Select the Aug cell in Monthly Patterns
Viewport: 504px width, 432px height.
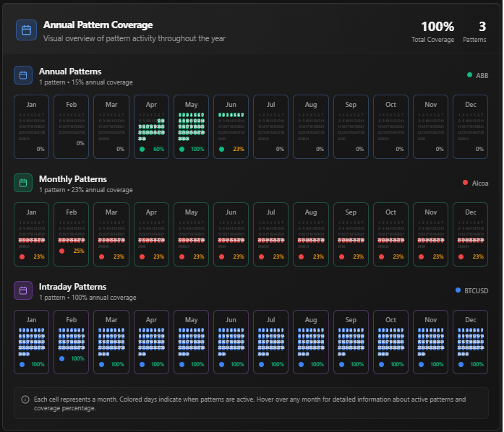[x=311, y=234]
